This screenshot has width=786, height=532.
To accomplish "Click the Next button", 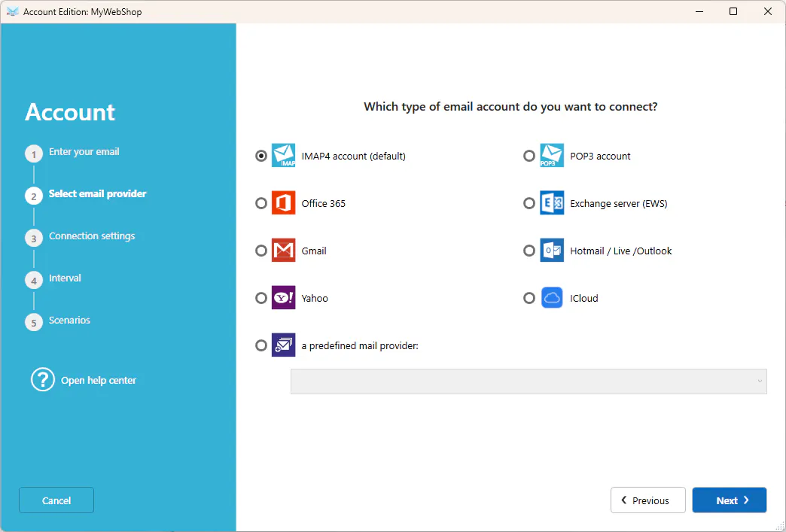I will point(730,500).
